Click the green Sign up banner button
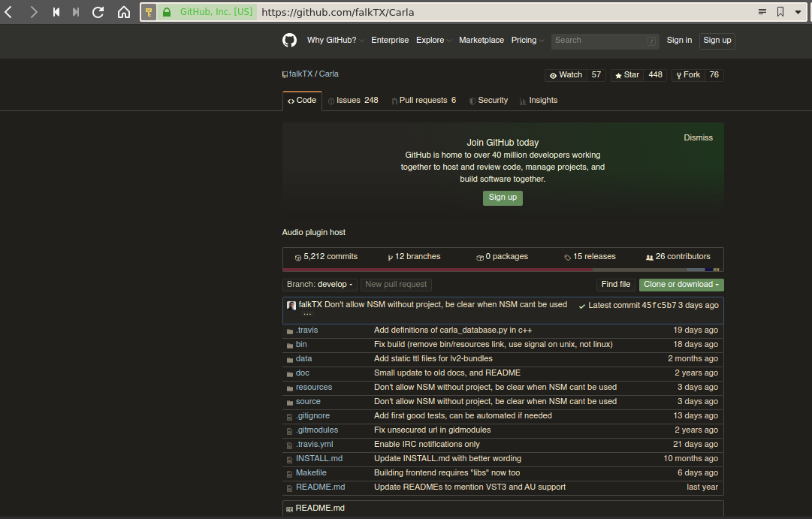The image size is (812, 519). (503, 198)
